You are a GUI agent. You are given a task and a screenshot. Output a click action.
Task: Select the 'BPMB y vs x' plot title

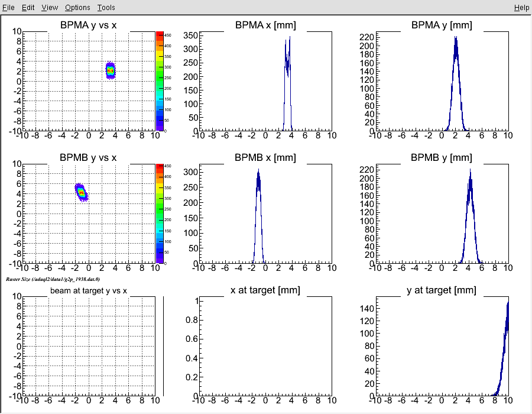point(88,158)
